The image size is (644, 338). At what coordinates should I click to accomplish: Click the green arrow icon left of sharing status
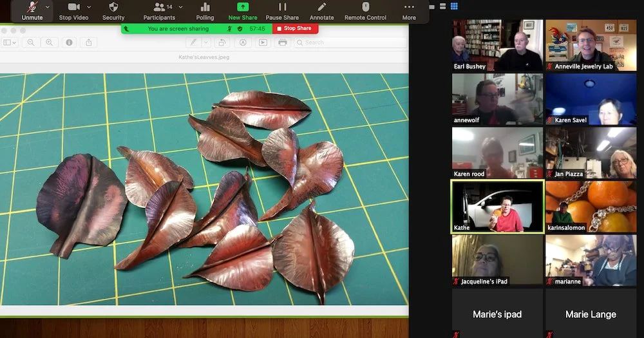(x=126, y=29)
